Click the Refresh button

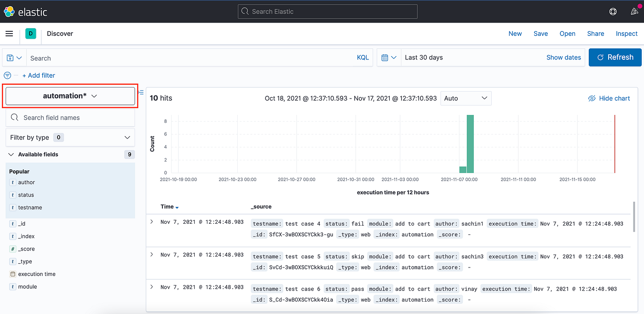[x=615, y=57]
